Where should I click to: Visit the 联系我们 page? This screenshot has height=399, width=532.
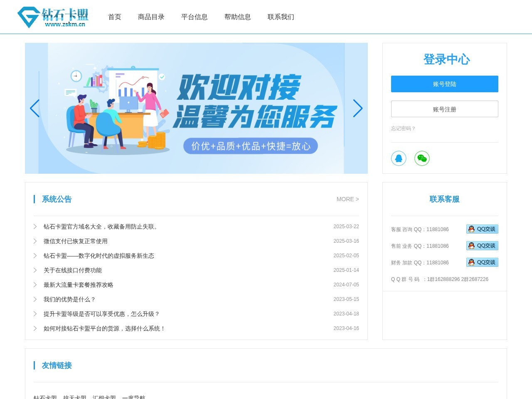(281, 17)
